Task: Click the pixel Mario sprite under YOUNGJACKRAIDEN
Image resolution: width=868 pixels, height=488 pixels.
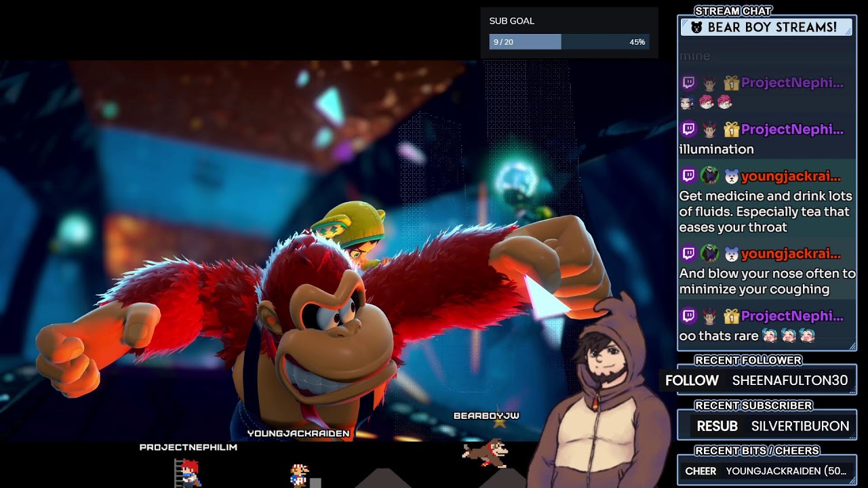Action: point(299,474)
